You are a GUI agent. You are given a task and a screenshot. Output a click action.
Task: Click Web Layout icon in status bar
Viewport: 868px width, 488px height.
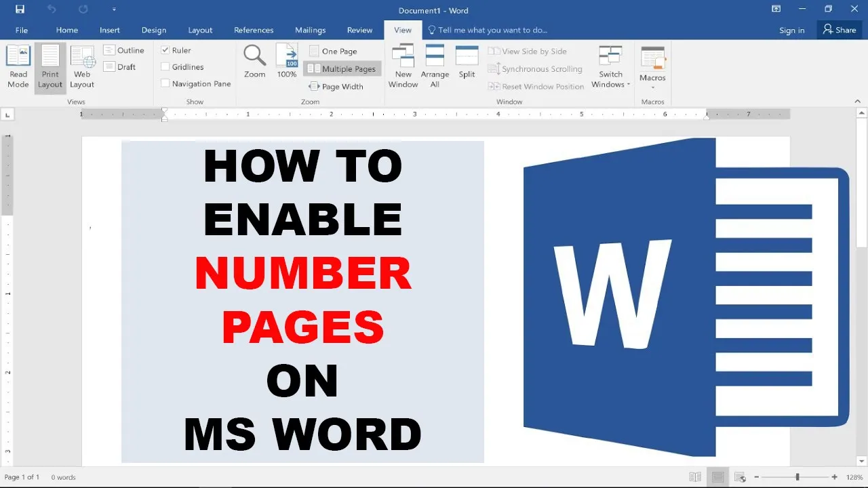tap(740, 477)
